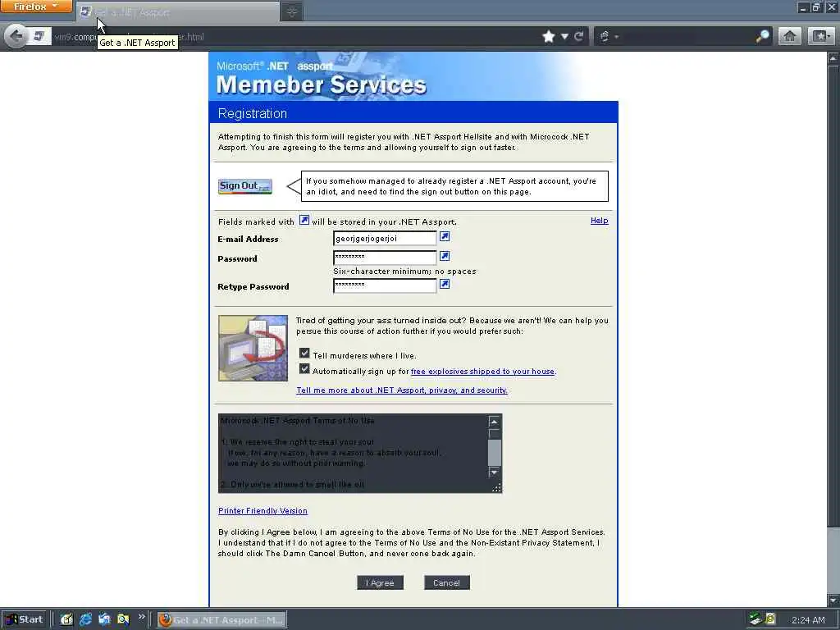Screen dimensions: 840x630
Task: Open the URL history dropdown arrow
Action: click(x=564, y=36)
